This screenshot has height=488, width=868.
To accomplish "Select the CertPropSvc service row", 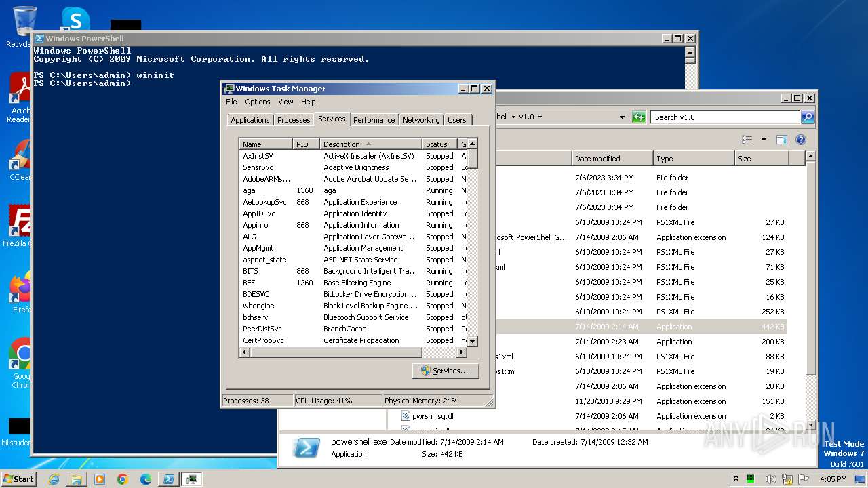I will [354, 340].
